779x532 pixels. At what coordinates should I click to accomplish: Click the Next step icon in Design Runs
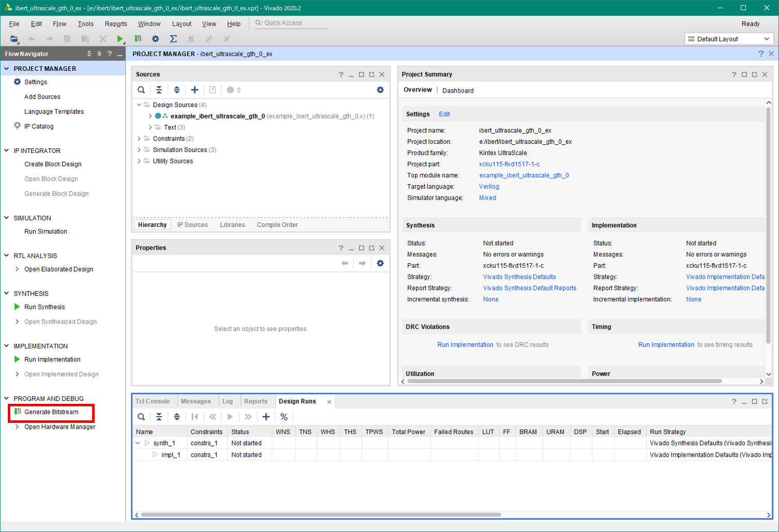coord(248,417)
